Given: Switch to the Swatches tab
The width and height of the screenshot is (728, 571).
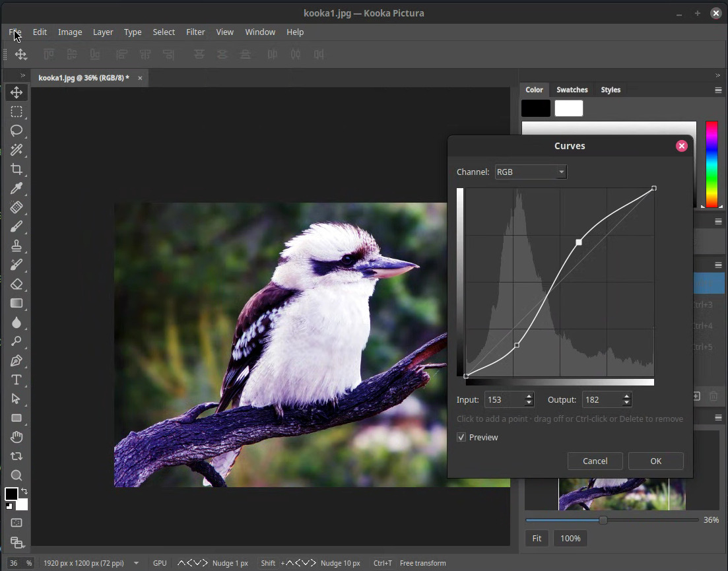Looking at the screenshot, I should point(572,90).
